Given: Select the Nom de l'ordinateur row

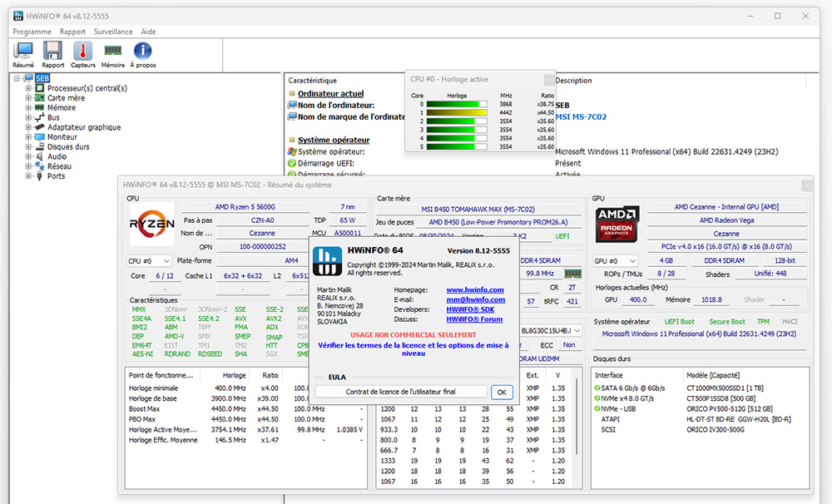Looking at the screenshot, I should point(336,105).
